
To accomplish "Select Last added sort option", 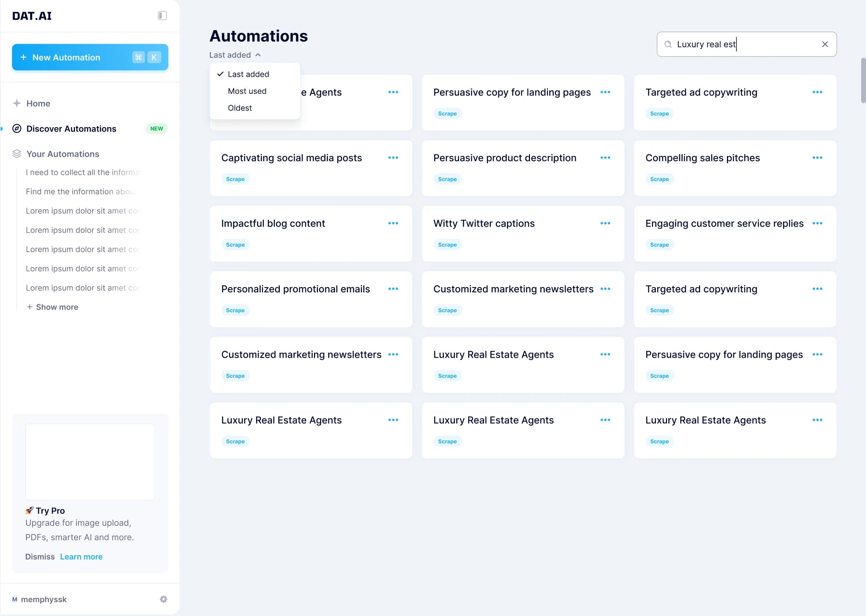I will 255,74.
